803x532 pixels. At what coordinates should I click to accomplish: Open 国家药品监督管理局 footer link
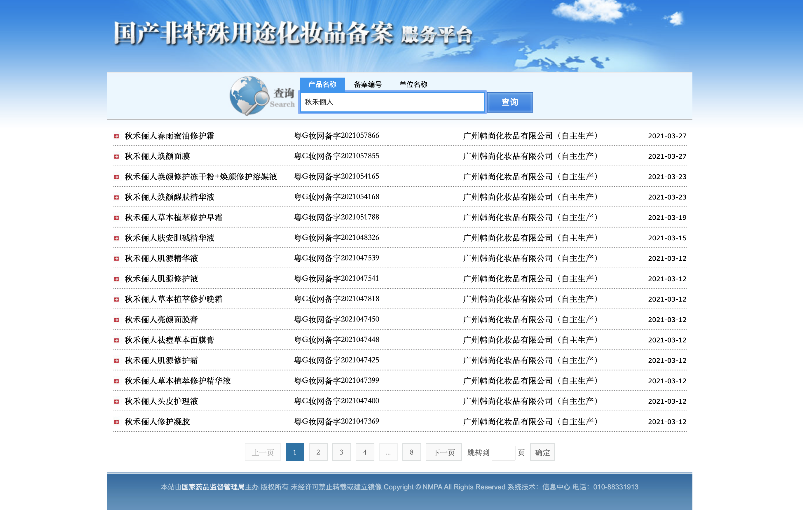[213, 487]
